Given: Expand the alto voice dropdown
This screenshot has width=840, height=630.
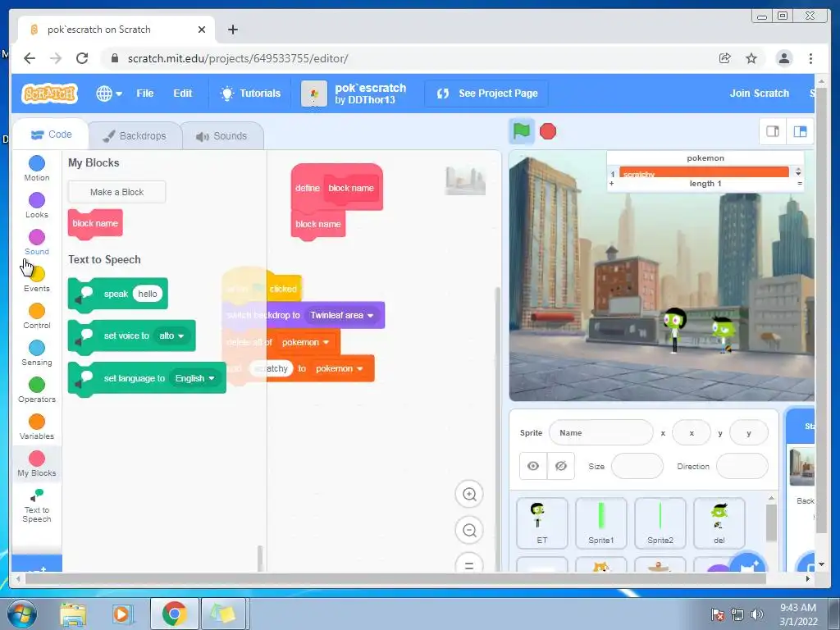Looking at the screenshot, I should pos(171,336).
